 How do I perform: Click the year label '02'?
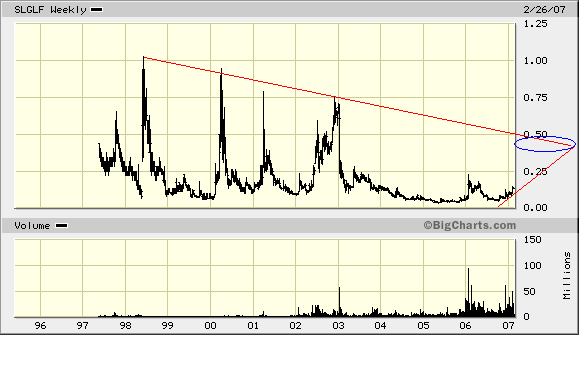coord(295,326)
